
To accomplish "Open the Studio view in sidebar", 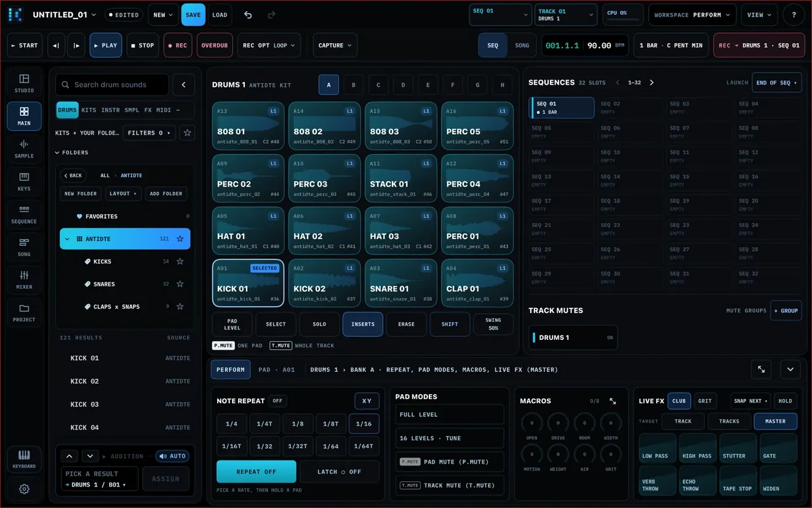I will click(x=24, y=83).
